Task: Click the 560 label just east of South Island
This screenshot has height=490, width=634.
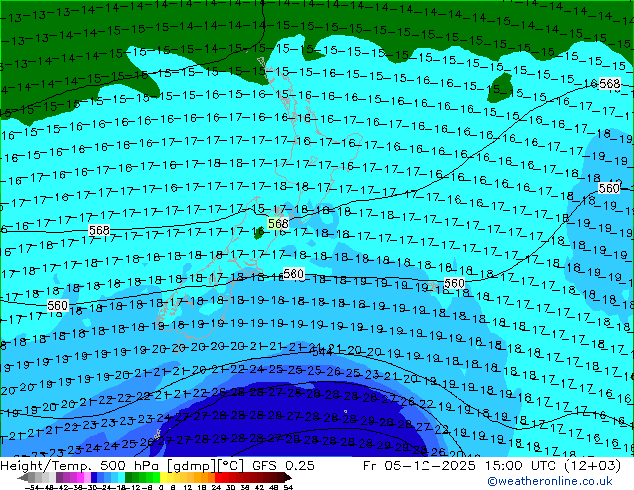Action: [293, 274]
